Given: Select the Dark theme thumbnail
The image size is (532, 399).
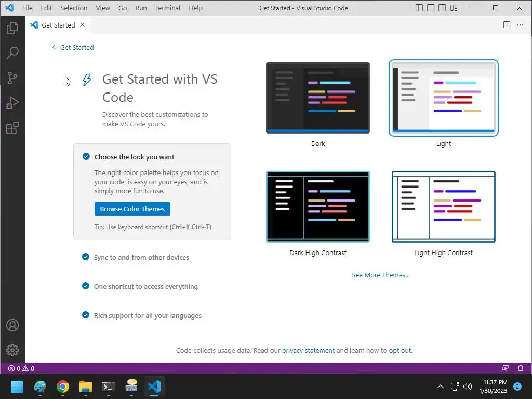Looking at the screenshot, I should (x=318, y=98).
